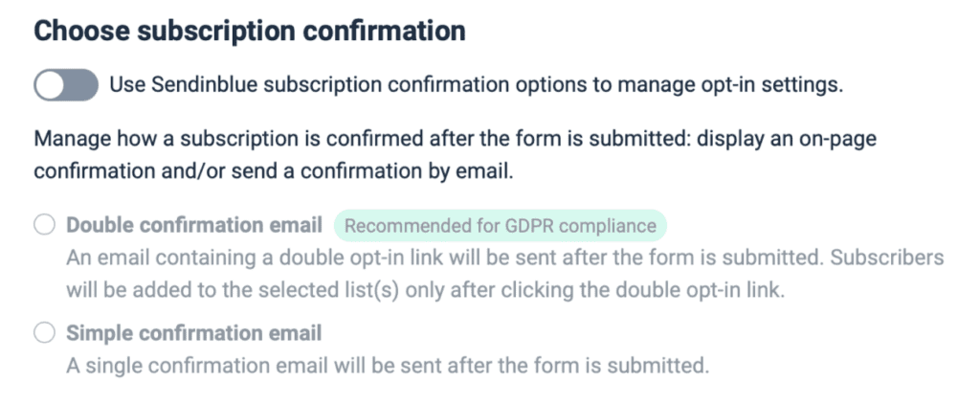Enable the Sendinblue subscription confirmation switch

pos(66,85)
